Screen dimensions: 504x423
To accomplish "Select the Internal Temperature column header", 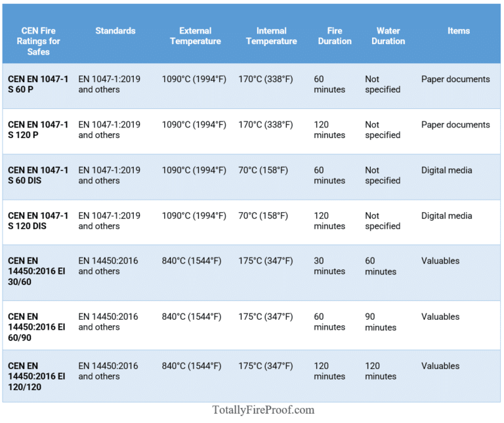I will (271, 35).
